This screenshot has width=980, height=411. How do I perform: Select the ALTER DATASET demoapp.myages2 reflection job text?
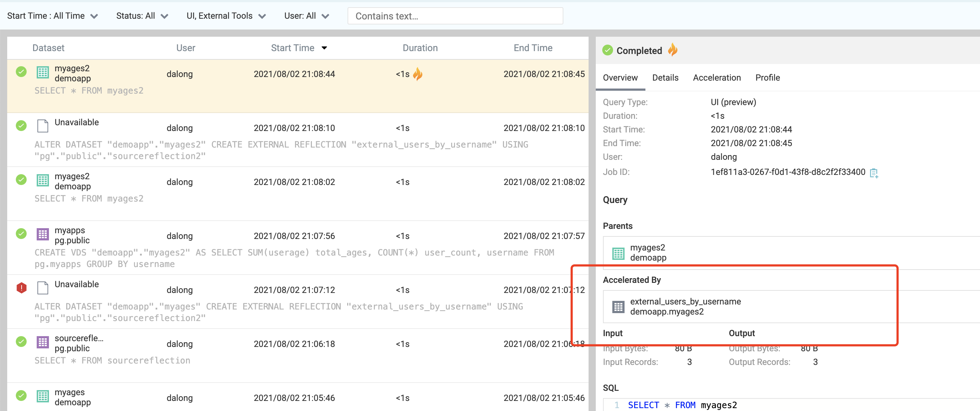(281, 150)
